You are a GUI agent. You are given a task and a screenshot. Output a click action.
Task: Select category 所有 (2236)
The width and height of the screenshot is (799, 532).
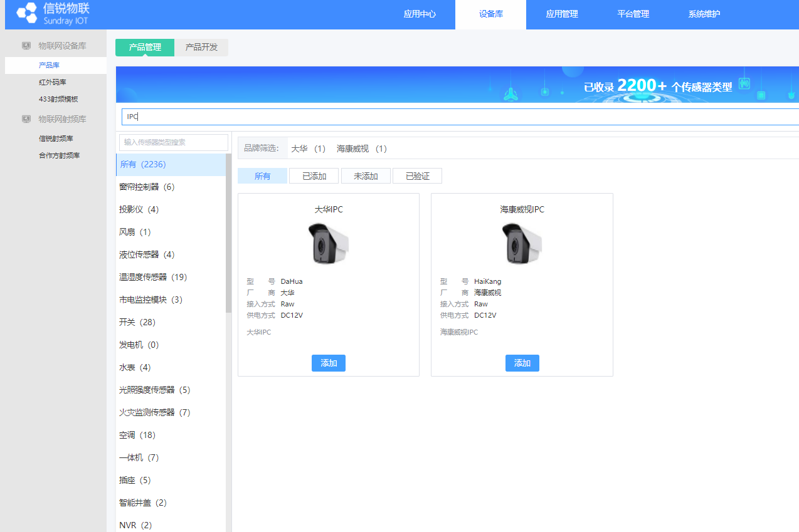click(x=171, y=164)
